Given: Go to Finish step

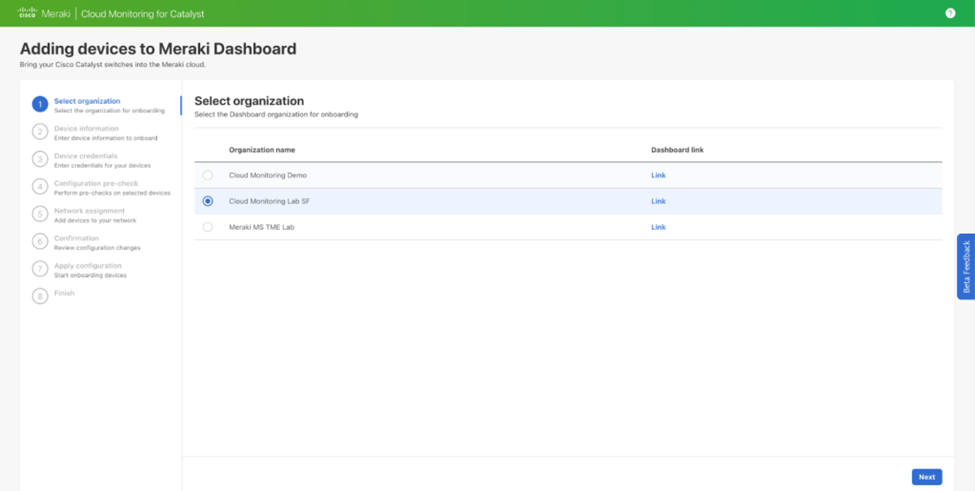Looking at the screenshot, I should point(64,293).
